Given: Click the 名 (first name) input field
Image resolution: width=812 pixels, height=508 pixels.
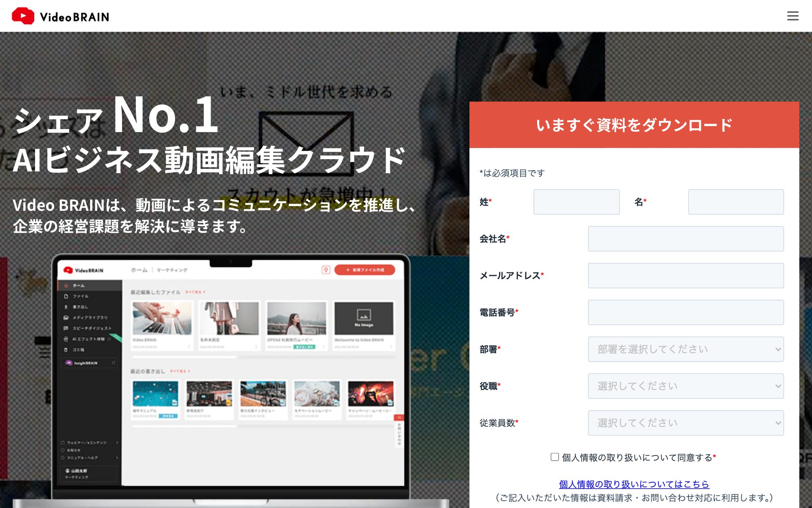Looking at the screenshot, I should click(736, 202).
